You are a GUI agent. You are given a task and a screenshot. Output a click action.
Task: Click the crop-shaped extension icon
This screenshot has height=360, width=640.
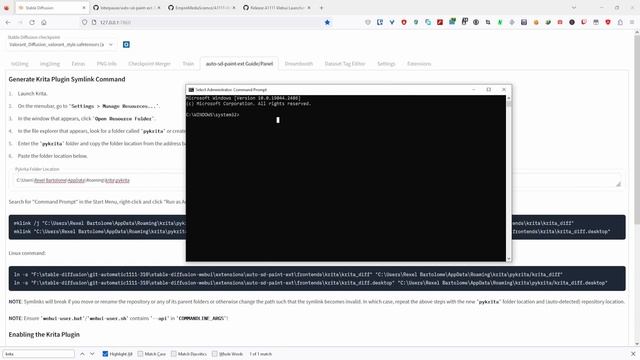click(x=488, y=22)
